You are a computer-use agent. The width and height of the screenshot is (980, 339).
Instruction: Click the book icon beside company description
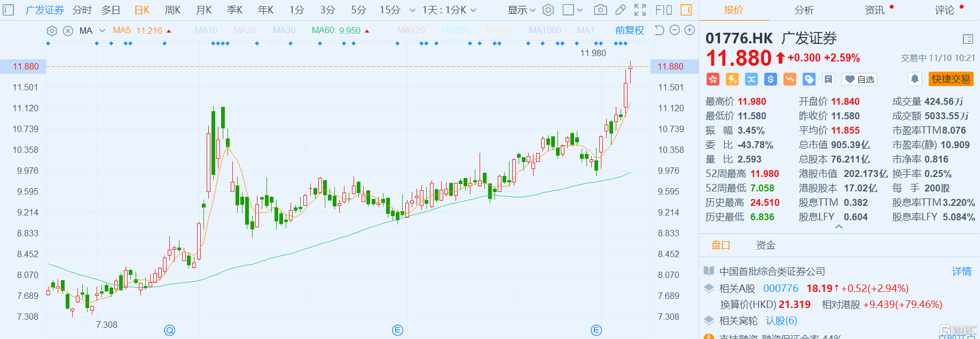(709, 271)
